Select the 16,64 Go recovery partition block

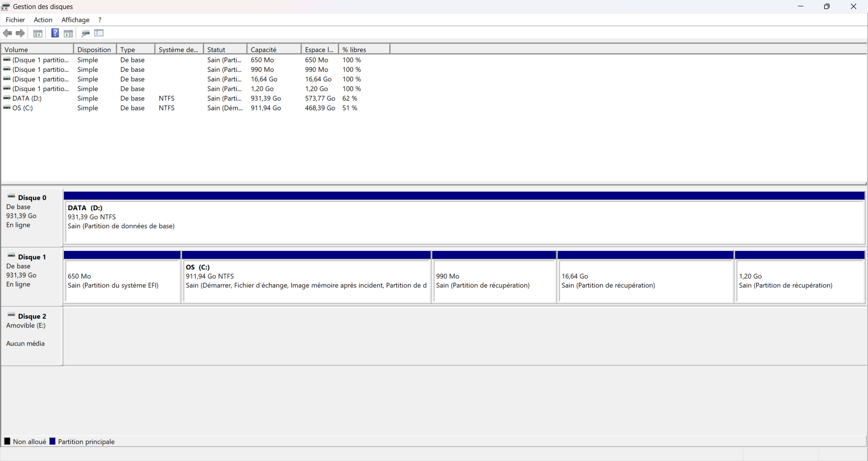click(x=646, y=277)
